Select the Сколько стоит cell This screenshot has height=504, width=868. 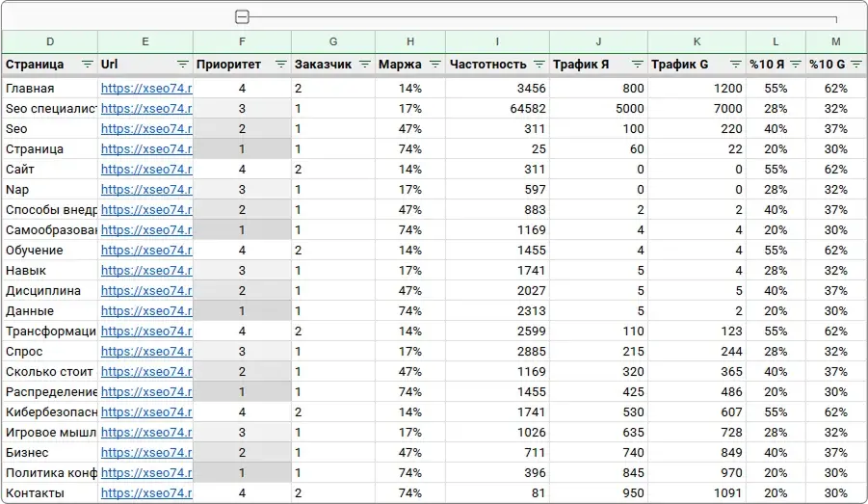pyautogui.click(x=50, y=372)
